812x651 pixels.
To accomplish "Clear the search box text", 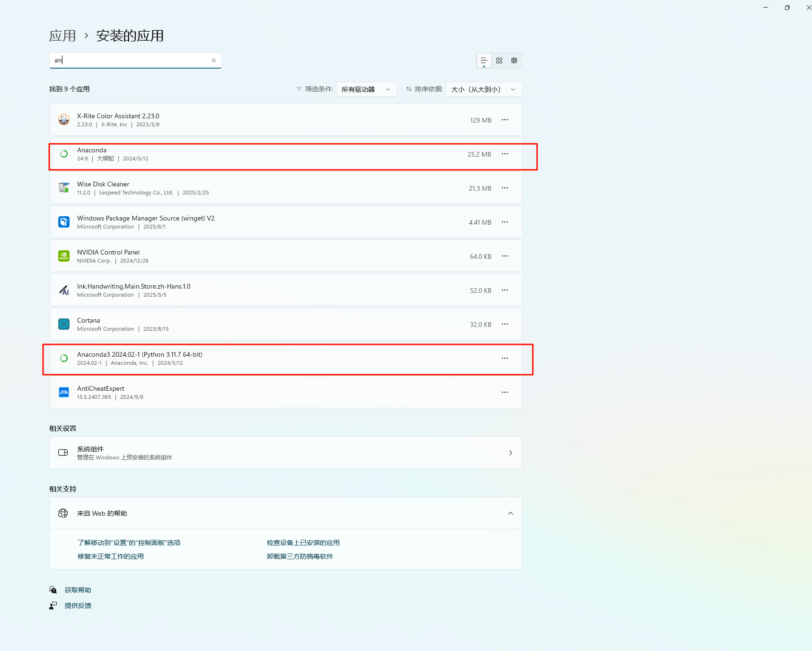I will pos(214,60).
